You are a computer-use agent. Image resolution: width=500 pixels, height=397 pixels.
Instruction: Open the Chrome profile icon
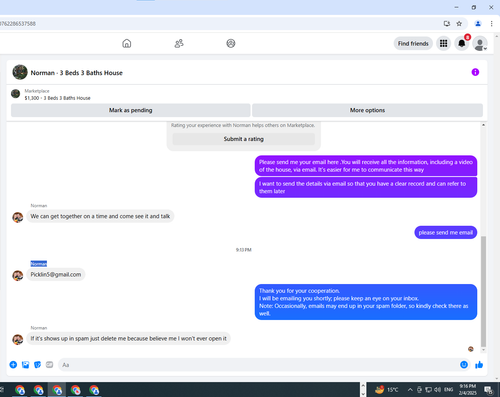pyautogui.click(x=478, y=24)
